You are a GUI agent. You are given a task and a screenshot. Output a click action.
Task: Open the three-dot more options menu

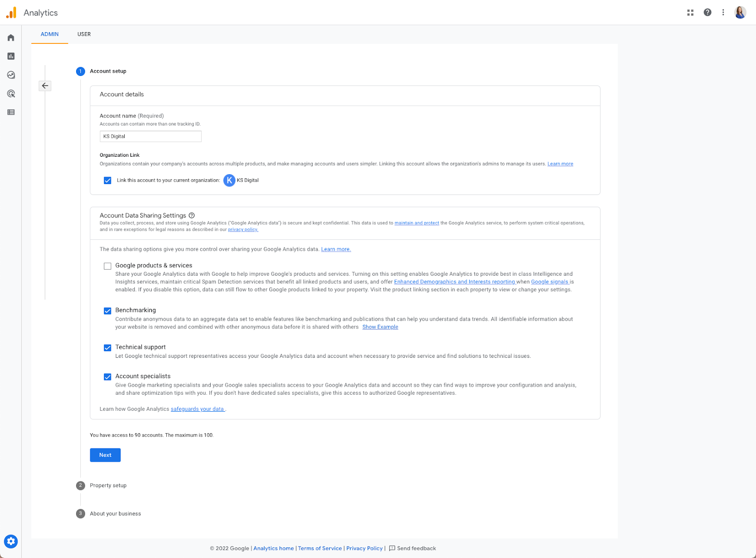tap(723, 13)
